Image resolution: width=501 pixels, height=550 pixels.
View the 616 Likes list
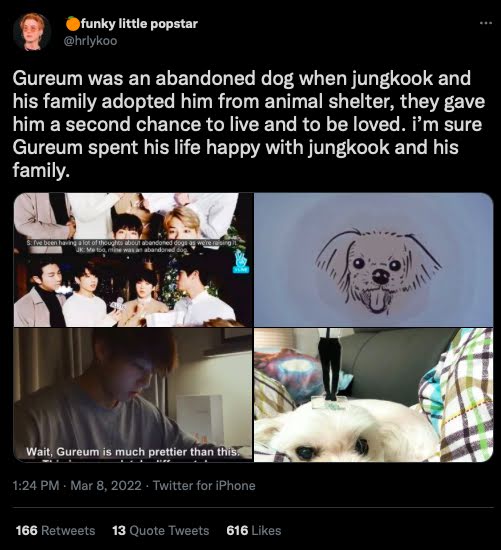pyautogui.click(x=254, y=530)
